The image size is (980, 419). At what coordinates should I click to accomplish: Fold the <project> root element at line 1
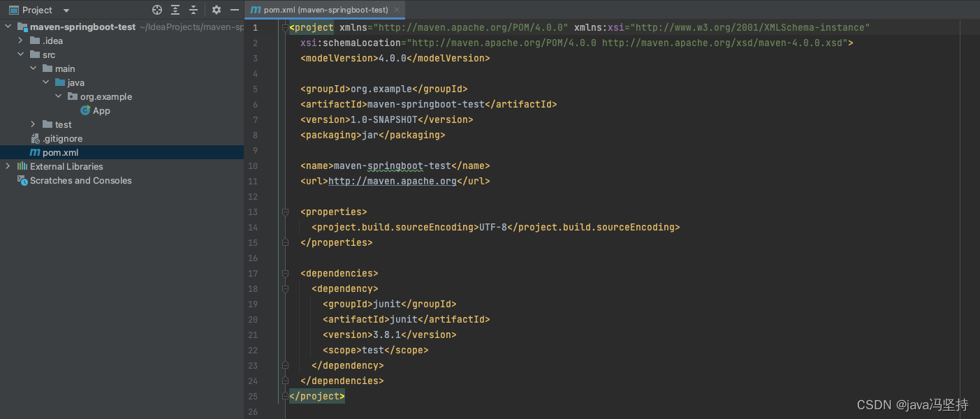[x=285, y=27]
